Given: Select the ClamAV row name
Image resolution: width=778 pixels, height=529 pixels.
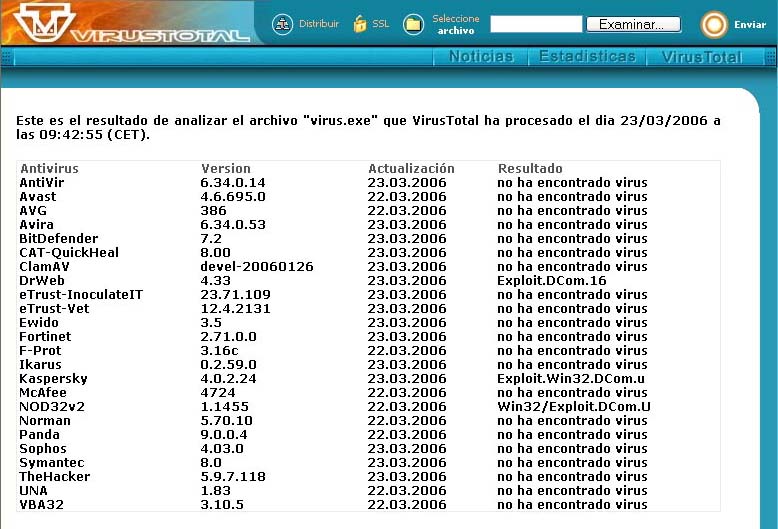Looking at the screenshot, I should [44, 266].
